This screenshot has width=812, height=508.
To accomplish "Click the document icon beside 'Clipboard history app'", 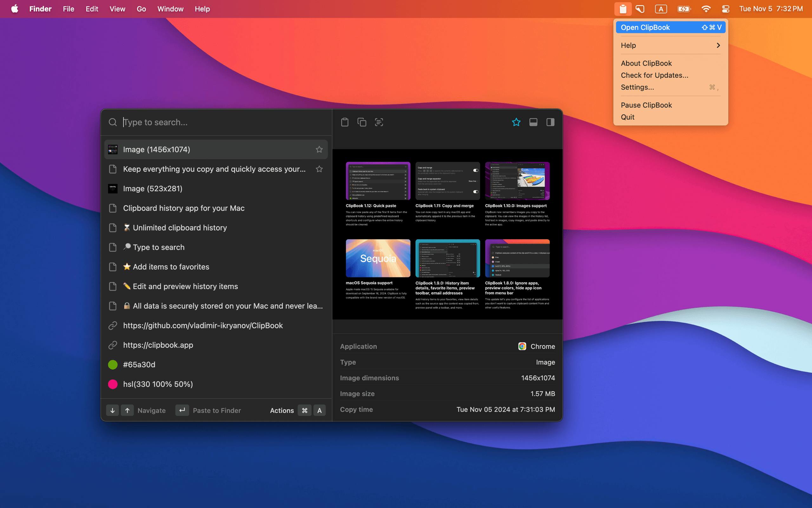I will (113, 208).
